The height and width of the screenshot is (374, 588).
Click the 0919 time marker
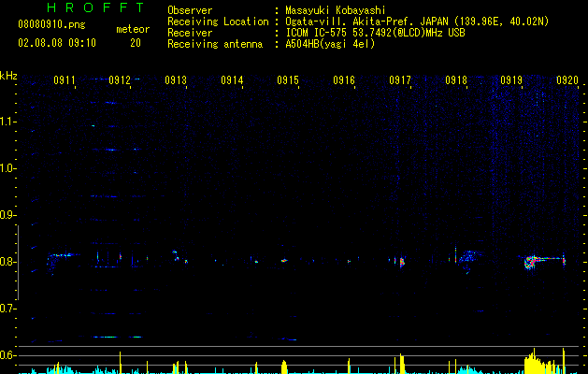tap(511, 79)
